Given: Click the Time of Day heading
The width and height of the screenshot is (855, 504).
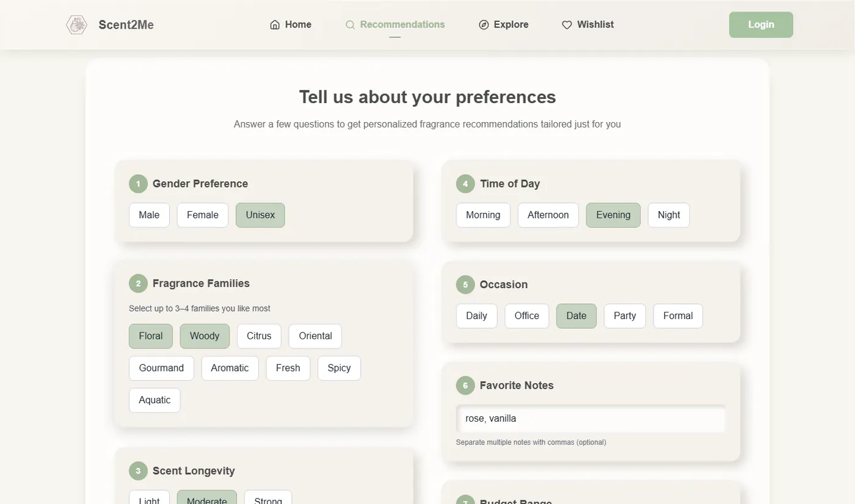Looking at the screenshot, I should coord(510,184).
